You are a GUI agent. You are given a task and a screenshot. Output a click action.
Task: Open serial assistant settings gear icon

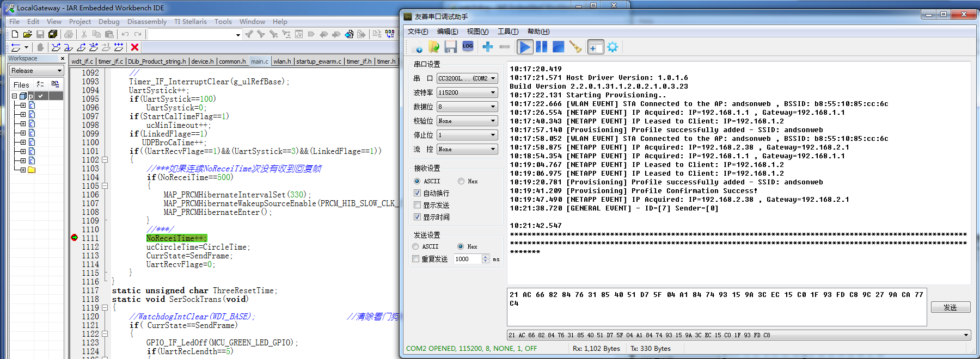pyautogui.click(x=612, y=47)
